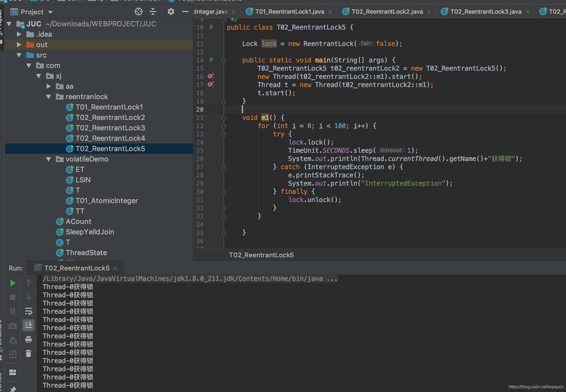Click the locate/scroll-from-source target icon
Screen dimensions: 566x392
[x=139, y=11]
